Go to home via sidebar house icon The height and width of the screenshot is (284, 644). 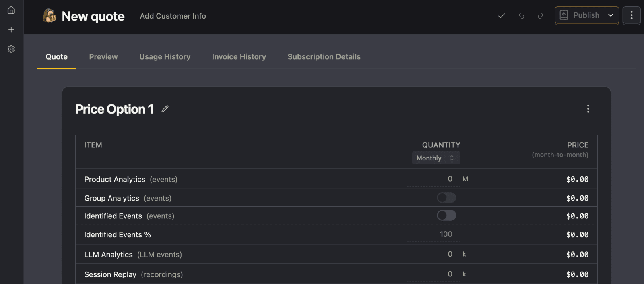(x=11, y=10)
